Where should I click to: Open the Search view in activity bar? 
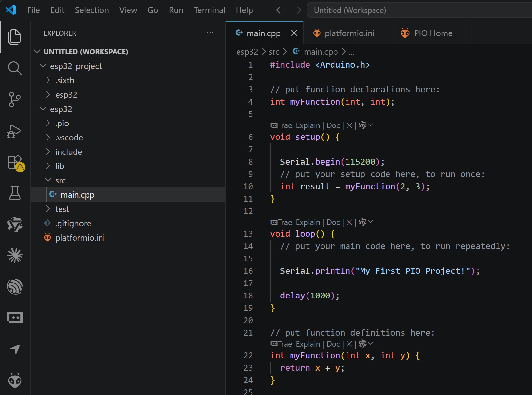point(15,68)
